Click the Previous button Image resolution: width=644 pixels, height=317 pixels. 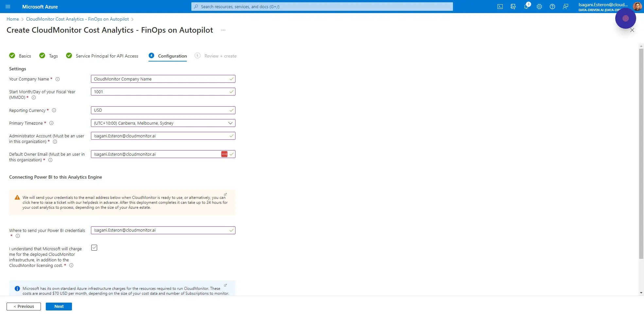24,307
